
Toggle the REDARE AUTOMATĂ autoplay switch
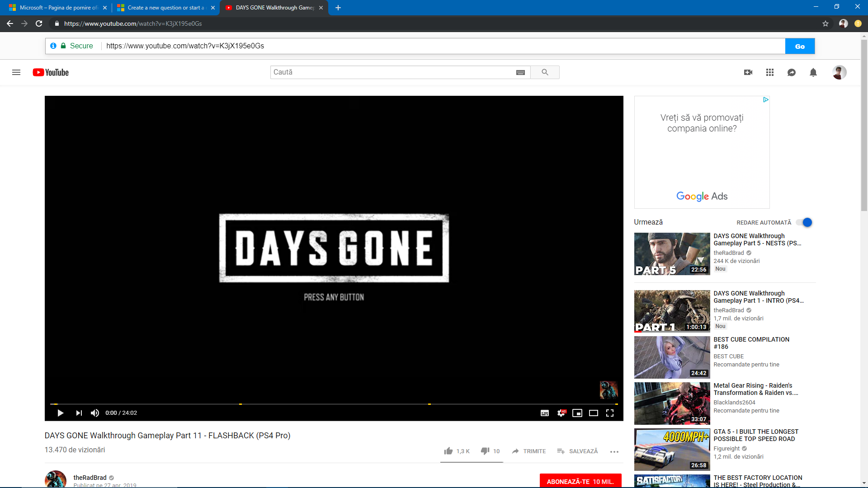(804, 222)
